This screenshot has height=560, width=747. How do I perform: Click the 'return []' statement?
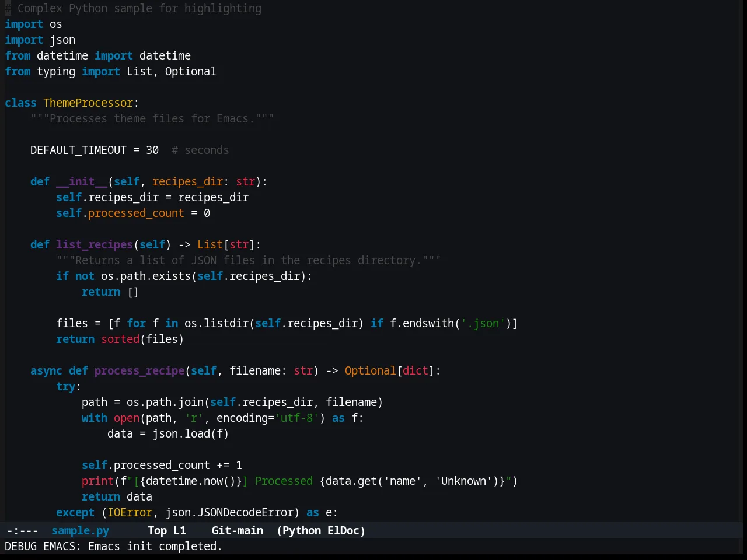point(110,292)
